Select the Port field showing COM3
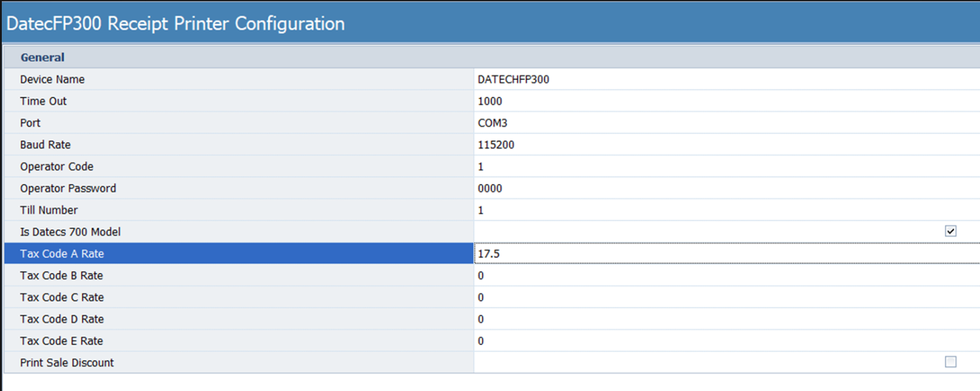The width and height of the screenshot is (980, 391). 725,123
